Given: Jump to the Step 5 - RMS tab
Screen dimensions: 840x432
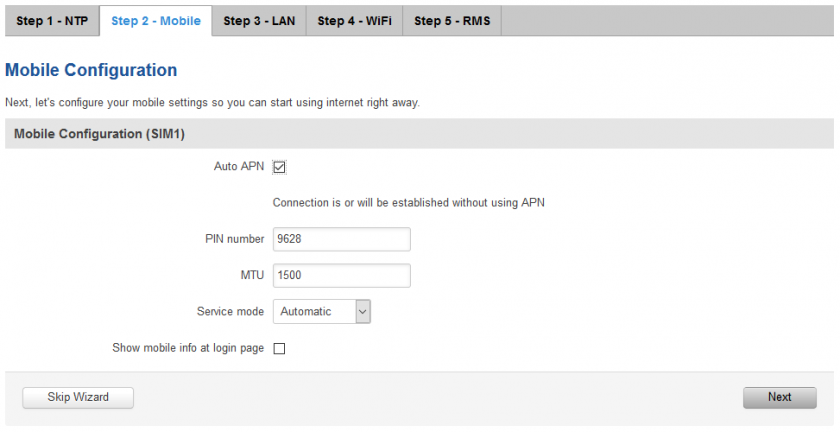Looking at the screenshot, I should coord(452,21).
